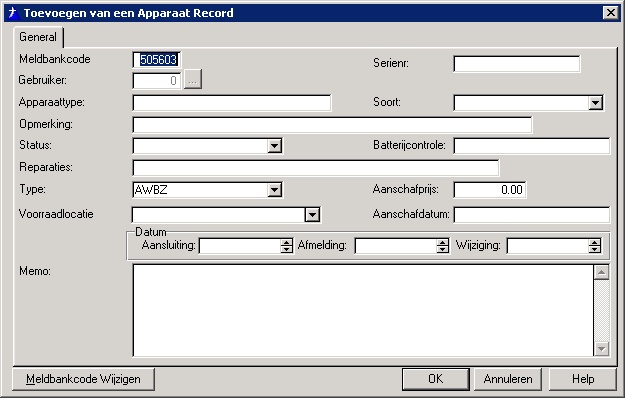This screenshot has width=625, height=398.
Task: Increase the Afmelding date with up spinner
Action: coord(442,242)
